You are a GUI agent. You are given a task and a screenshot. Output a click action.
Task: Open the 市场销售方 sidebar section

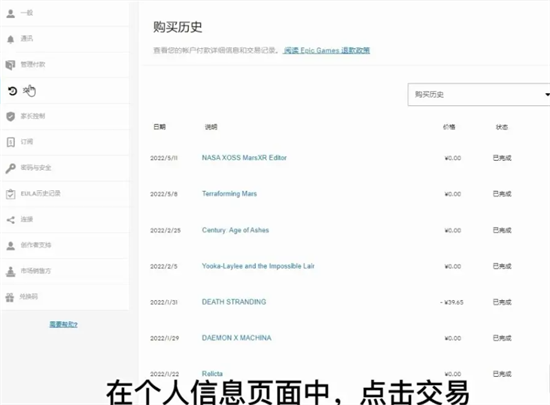(x=65, y=271)
